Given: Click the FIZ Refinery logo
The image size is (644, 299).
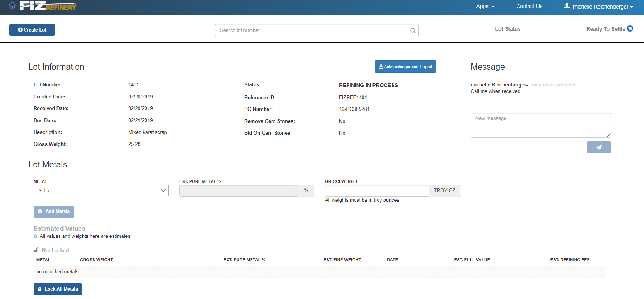Looking at the screenshot, I should (48, 6).
